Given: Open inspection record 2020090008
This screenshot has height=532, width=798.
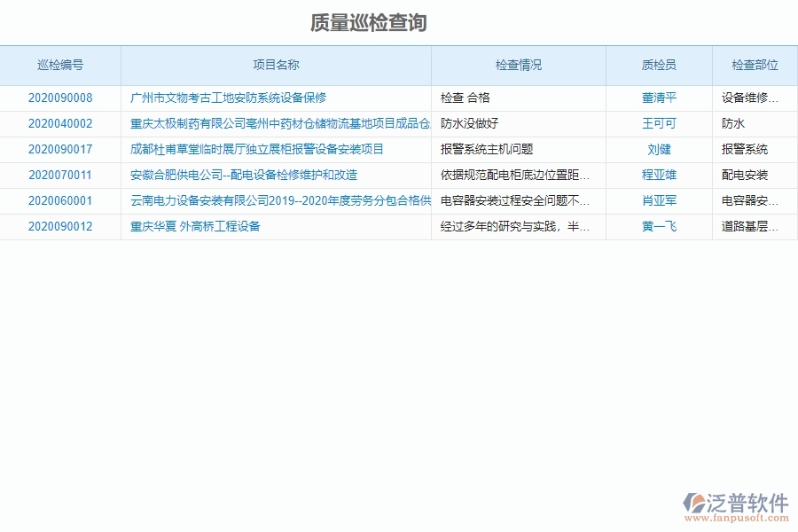Looking at the screenshot, I should (x=59, y=98).
